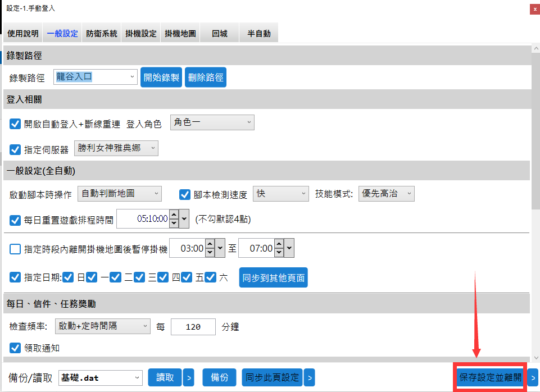The image size is (540, 392).
Task: Click the arrow button next to 讀取
Action: 189,378
